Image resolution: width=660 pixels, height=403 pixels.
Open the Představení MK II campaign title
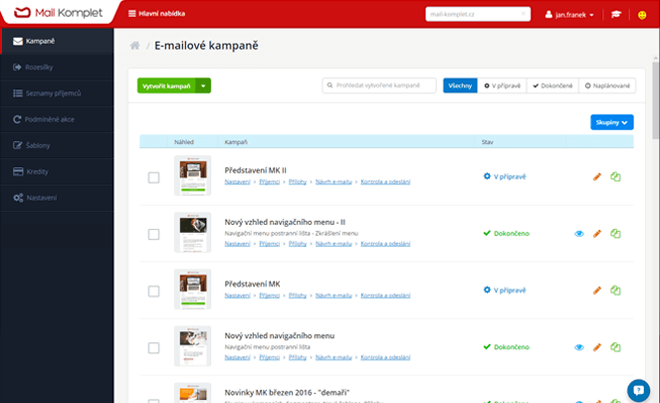[255, 171]
